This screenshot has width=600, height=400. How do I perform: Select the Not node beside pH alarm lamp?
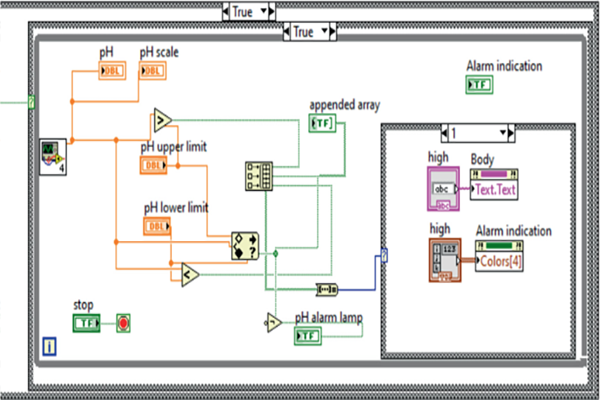[272, 321]
